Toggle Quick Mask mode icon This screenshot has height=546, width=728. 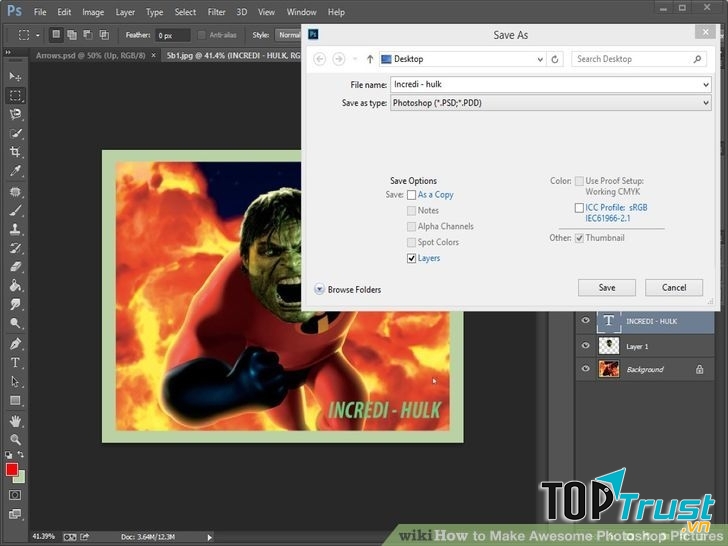point(15,495)
